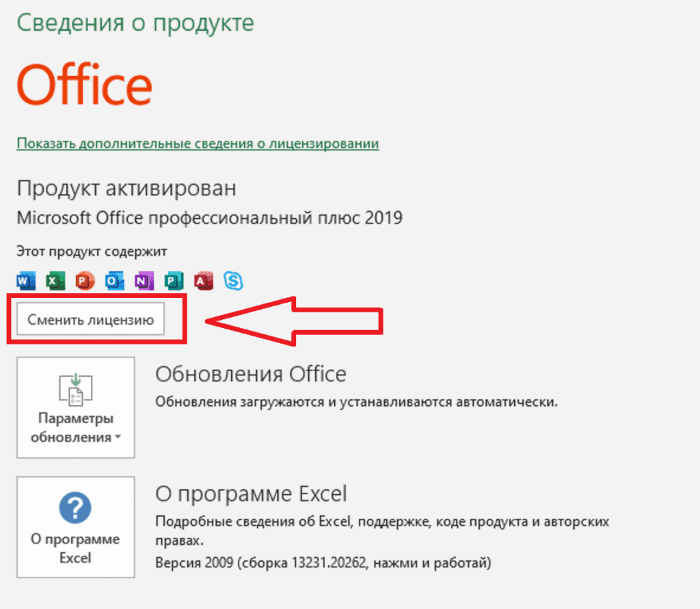The image size is (700, 609).
Task: Click Microsoft Office профессиональный плюс 2019 text
Action: (209, 218)
